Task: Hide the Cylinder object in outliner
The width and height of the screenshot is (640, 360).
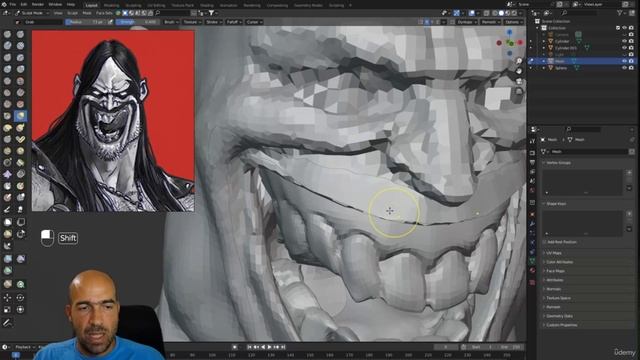Action: tap(624, 41)
